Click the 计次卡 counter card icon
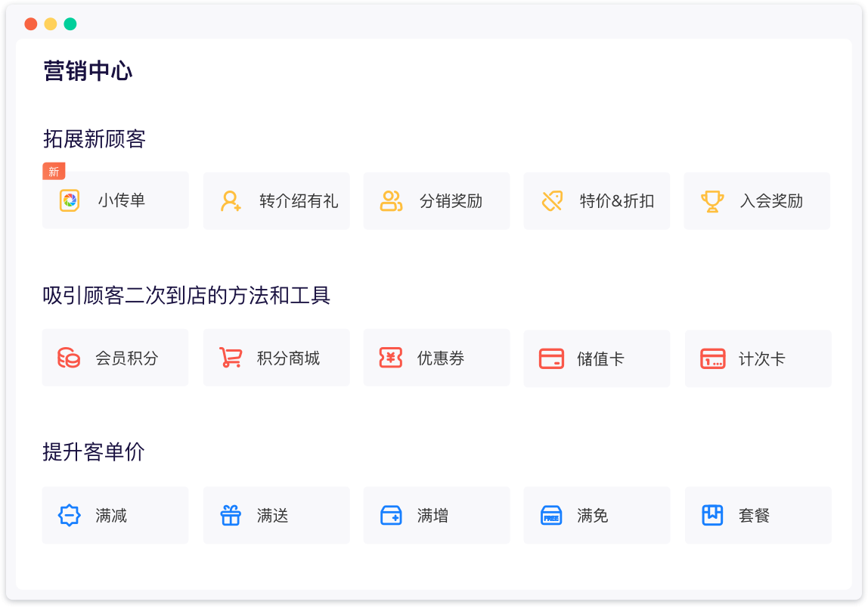This screenshot has width=868, height=608. pos(712,358)
